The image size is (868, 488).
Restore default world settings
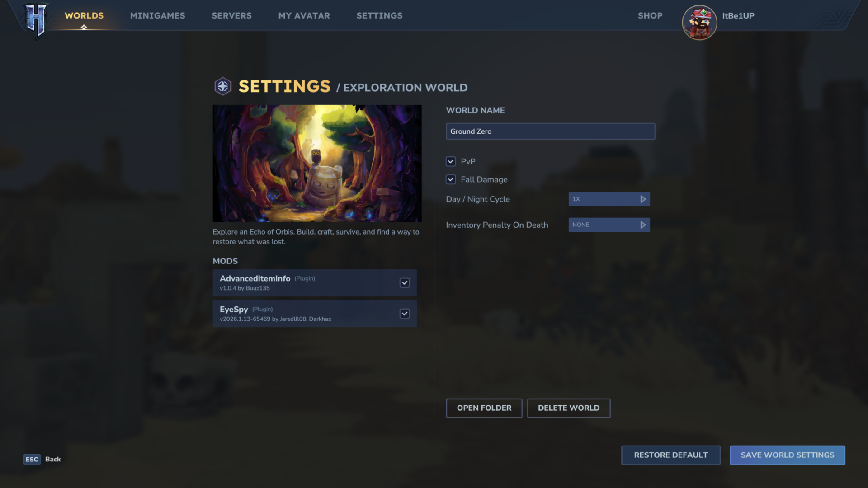pos(670,455)
